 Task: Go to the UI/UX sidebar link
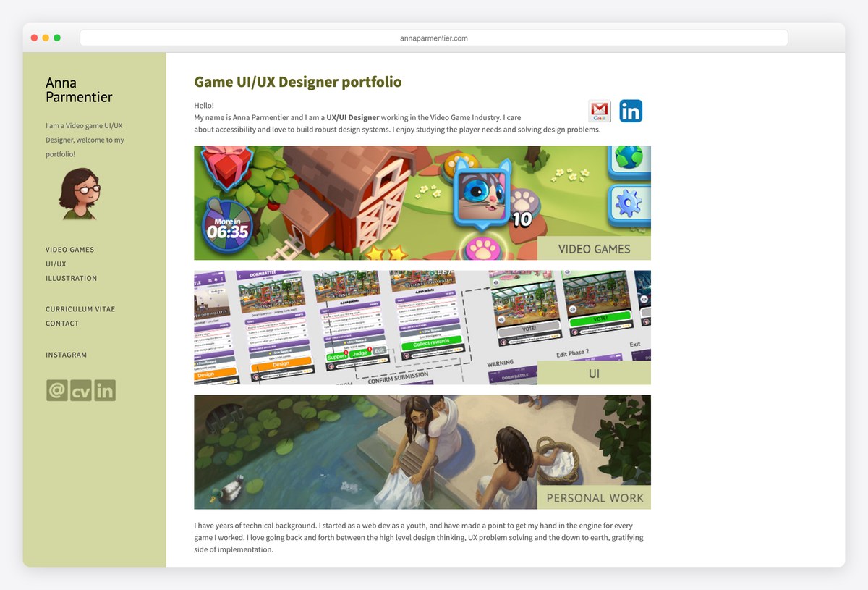click(x=56, y=264)
